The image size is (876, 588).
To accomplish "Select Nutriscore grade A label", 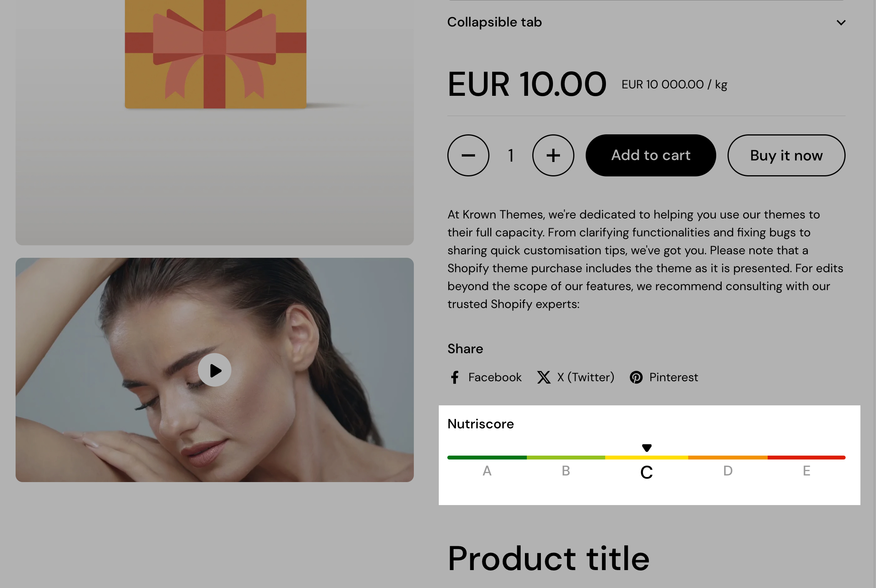I will coord(487,471).
